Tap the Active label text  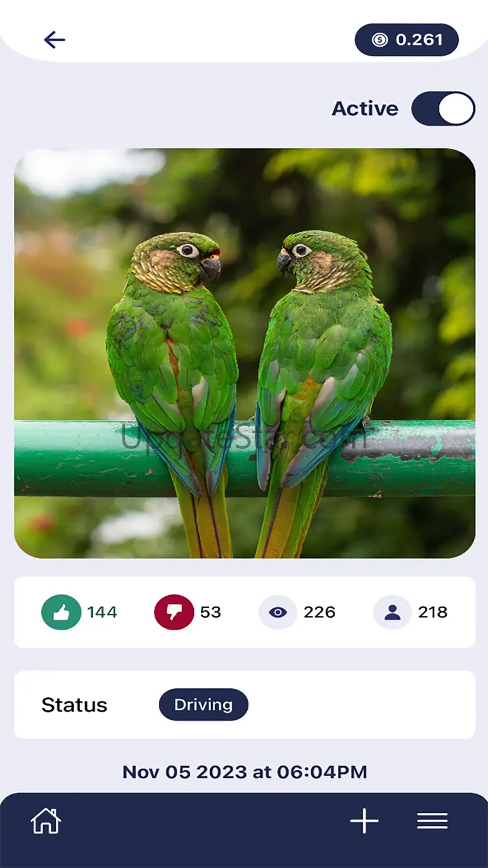tap(365, 109)
